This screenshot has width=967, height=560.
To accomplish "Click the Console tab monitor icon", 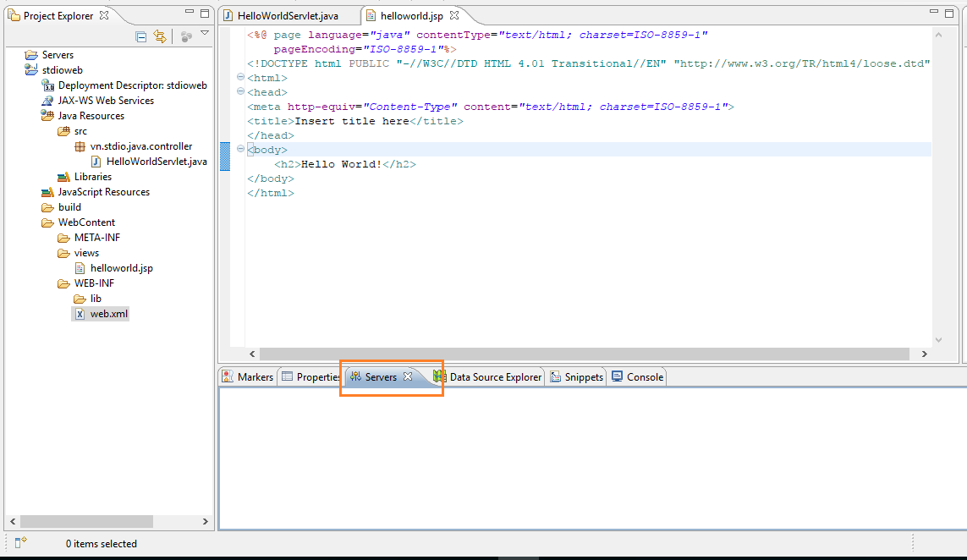I will pos(618,376).
